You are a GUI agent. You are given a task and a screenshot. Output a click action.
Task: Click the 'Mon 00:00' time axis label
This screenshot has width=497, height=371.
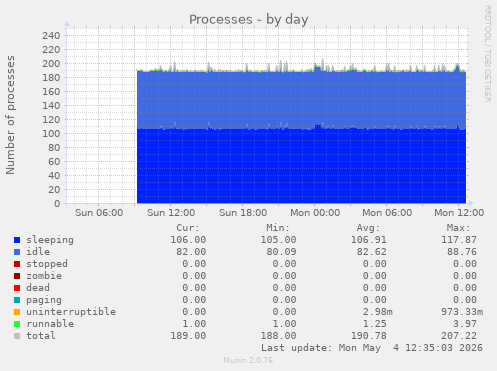pyautogui.click(x=315, y=213)
